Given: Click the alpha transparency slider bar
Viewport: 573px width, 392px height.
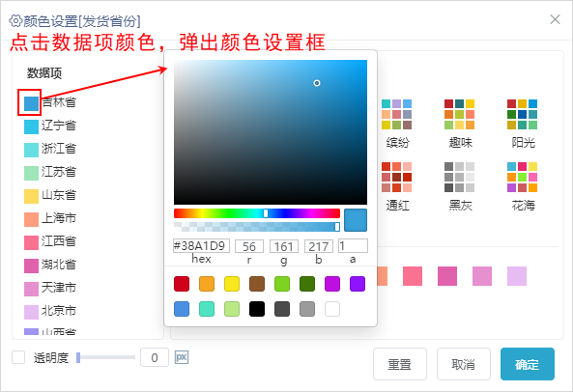Looking at the screenshot, I should coord(257,227).
